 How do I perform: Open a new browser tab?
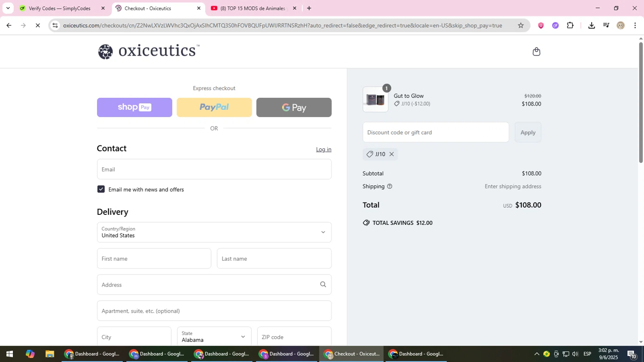coord(309,8)
